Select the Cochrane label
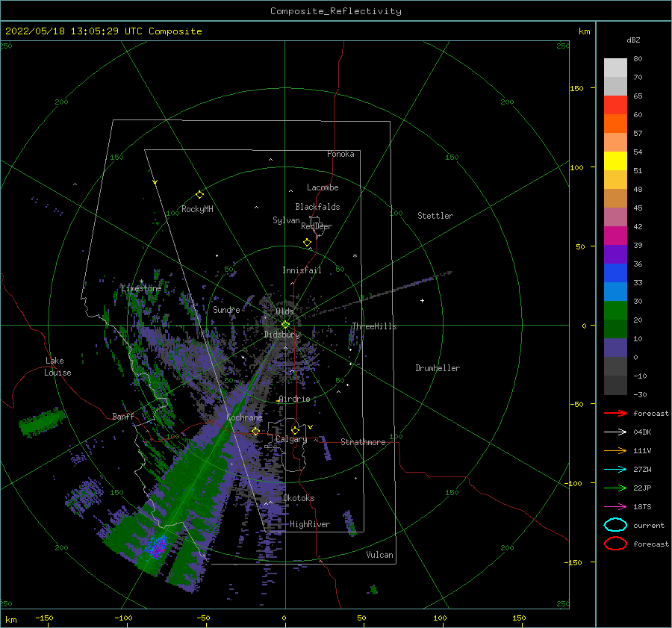The height and width of the screenshot is (628, 672). (x=244, y=417)
